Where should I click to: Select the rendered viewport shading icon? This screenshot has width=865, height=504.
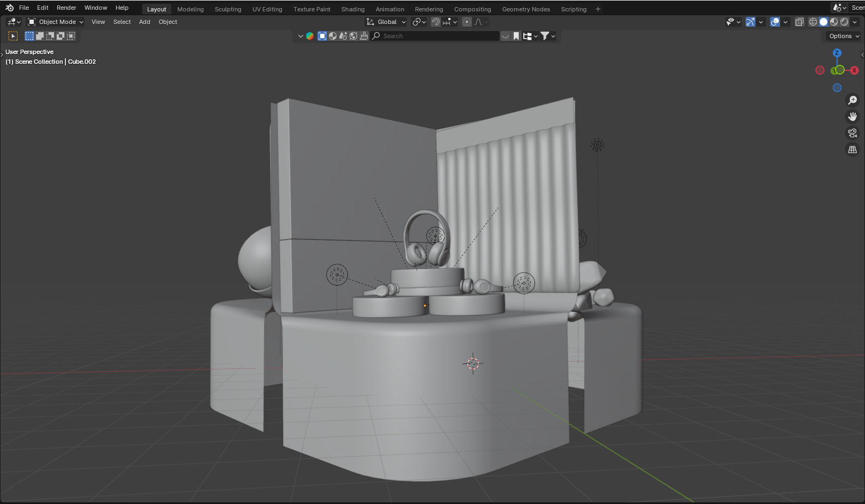[x=844, y=22]
